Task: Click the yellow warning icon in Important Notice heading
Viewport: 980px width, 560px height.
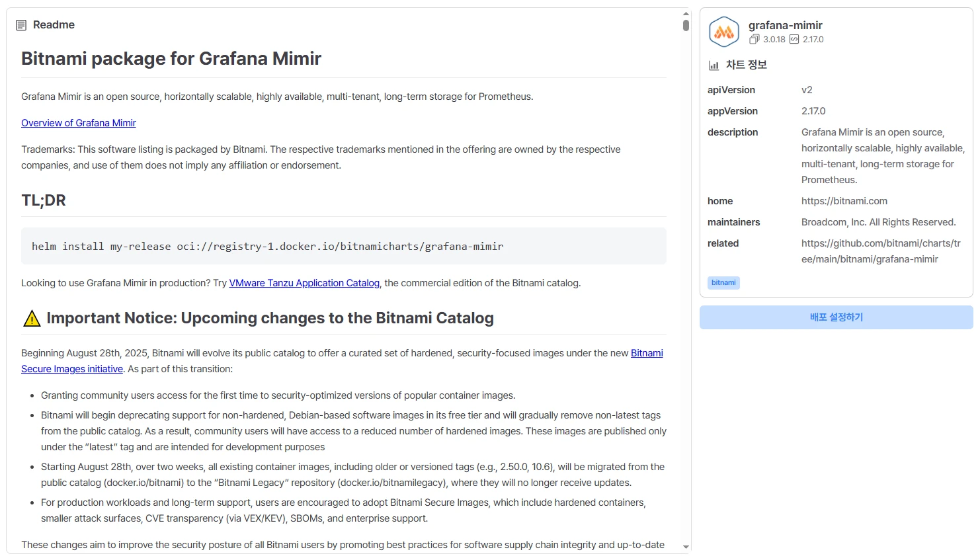Action: pyautogui.click(x=32, y=319)
